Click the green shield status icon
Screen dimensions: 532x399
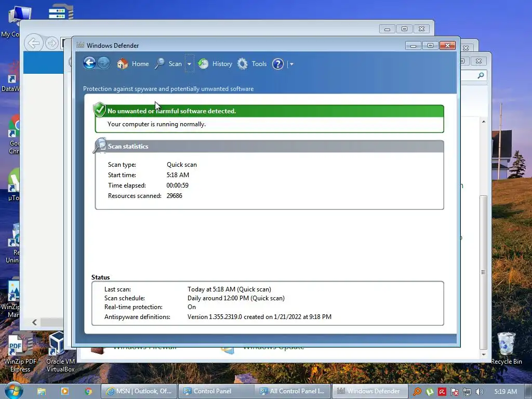99,110
